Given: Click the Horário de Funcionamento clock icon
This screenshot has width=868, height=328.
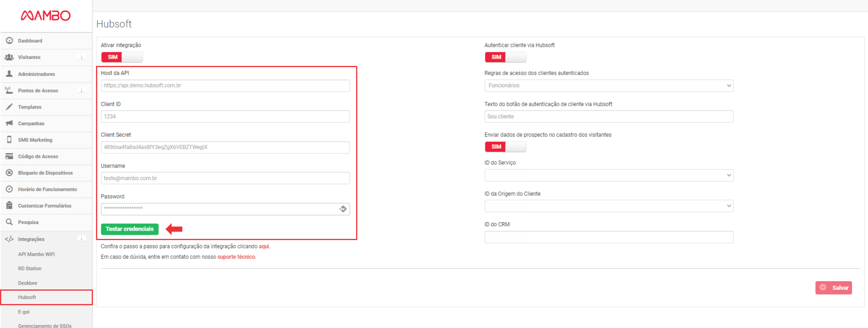Looking at the screenshot, I should [10, 189].
